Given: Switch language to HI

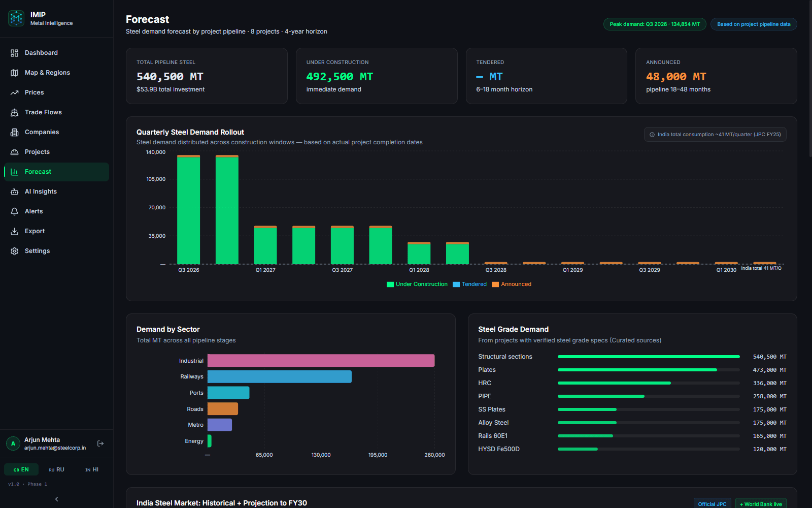Looking at the screenshot, I should [92, 470].
